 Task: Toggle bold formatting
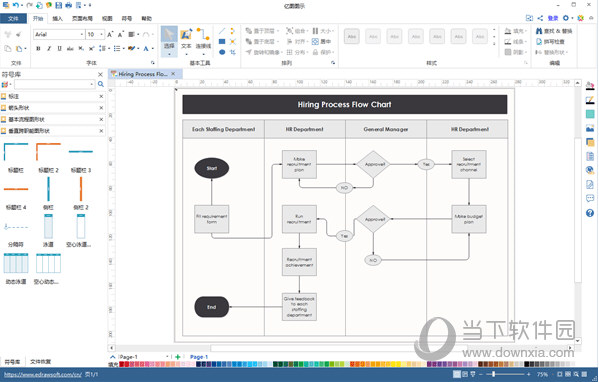[38, 49]
